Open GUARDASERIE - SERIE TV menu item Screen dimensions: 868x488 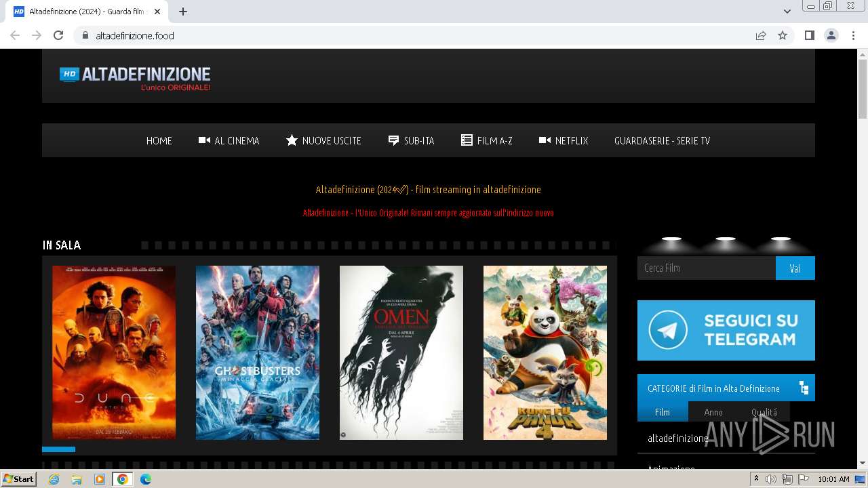click(662, 140)
